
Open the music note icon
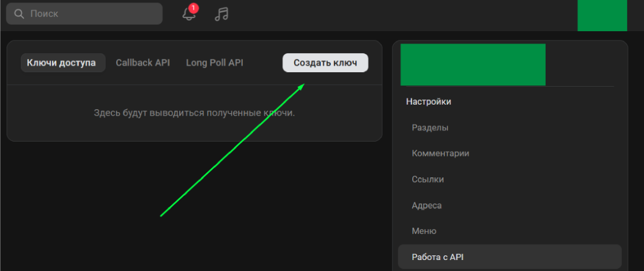[x=221, y=14]
